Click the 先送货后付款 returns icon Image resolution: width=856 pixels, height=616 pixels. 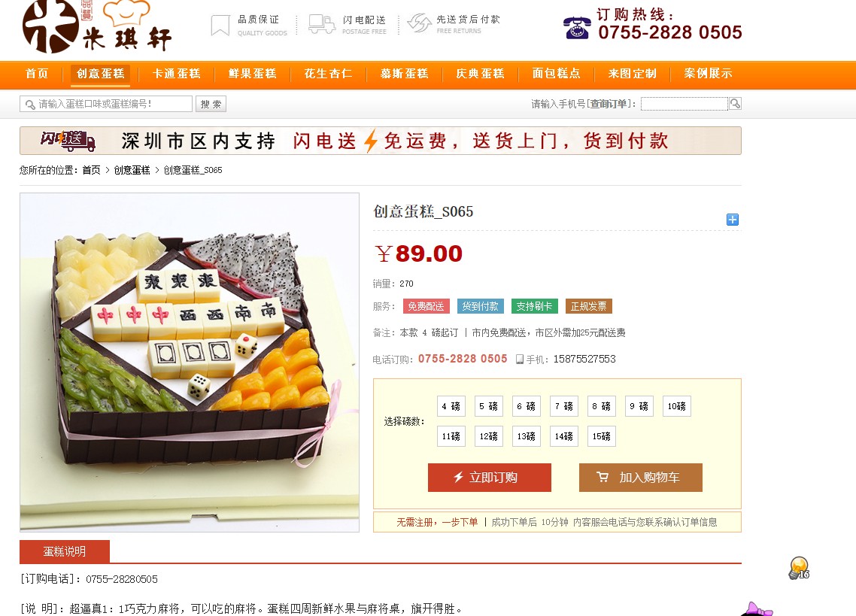419,23
